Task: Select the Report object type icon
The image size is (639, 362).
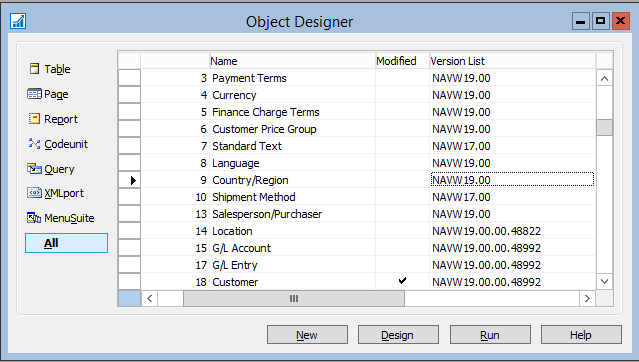Action: point(35,119)
